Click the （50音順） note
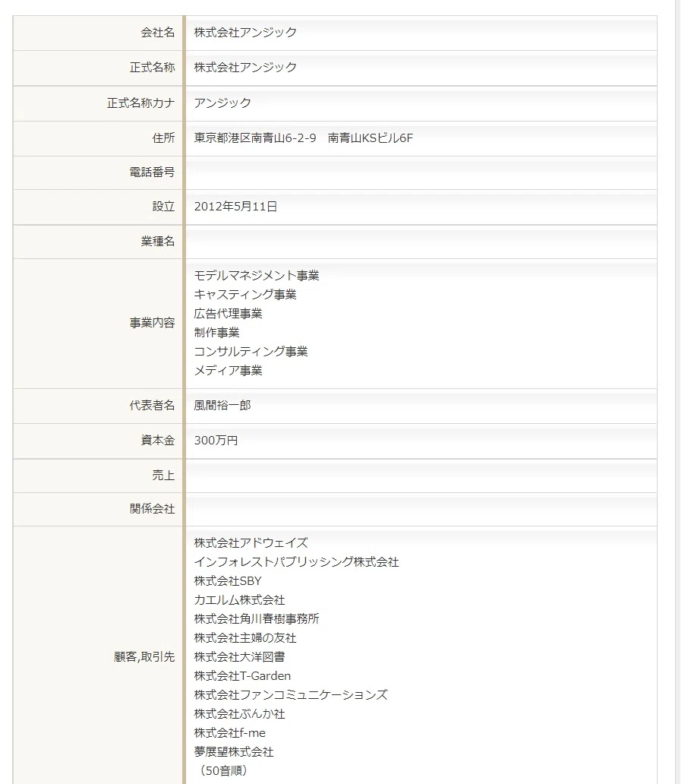Image resolution: width=691 pixels, height=784 pixels. [222, 771]
